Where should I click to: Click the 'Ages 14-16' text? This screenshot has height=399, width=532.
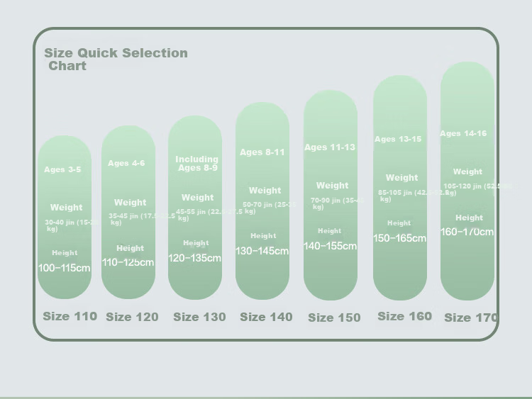pyautogui.click(x=463, y=133)
